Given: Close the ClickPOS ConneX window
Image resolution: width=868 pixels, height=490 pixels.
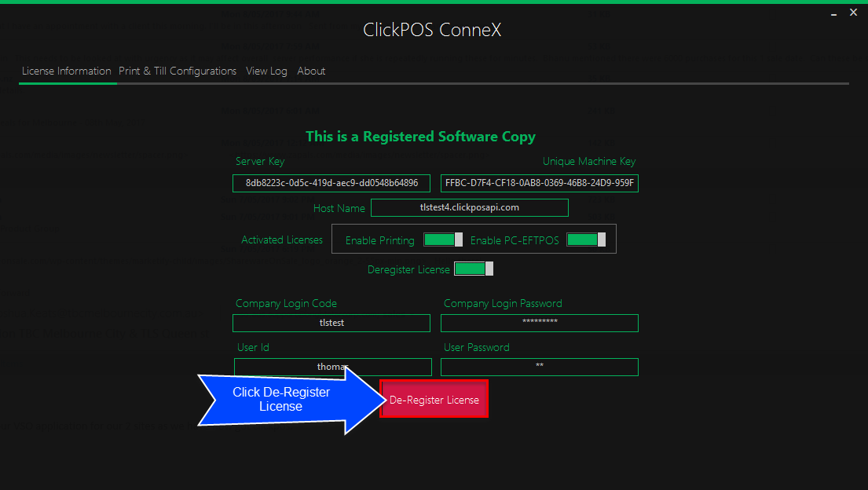Looking at the screenshot, I should [853, 13].
